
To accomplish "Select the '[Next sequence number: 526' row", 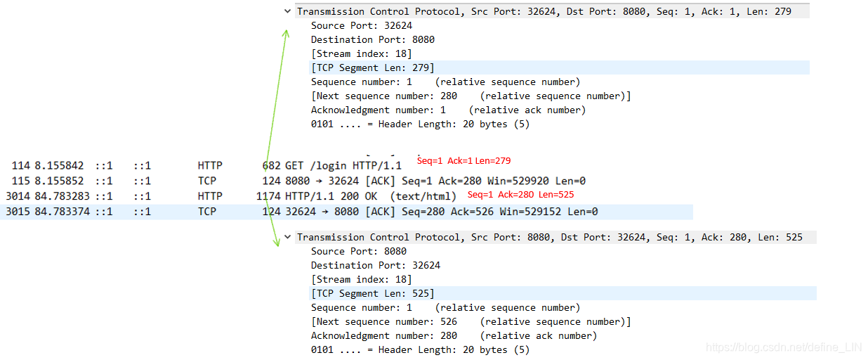I will (x=471, y=321).
